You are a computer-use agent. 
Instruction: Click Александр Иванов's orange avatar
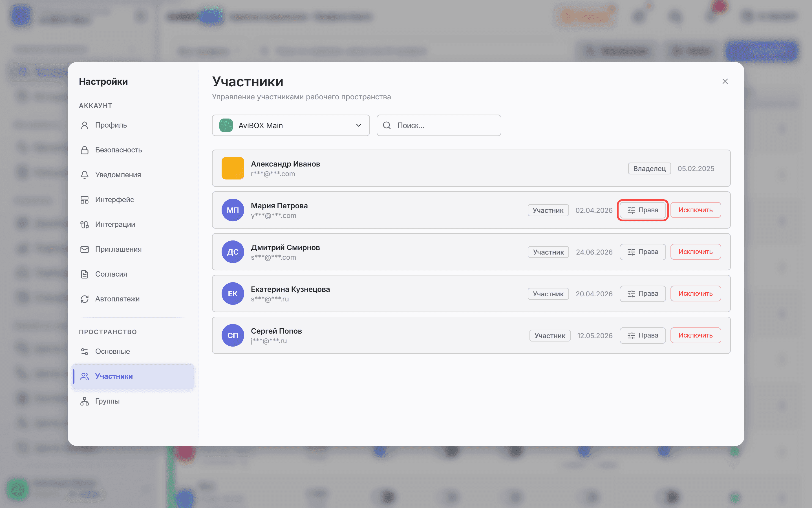pyautogui.click(x=233, y=168)
